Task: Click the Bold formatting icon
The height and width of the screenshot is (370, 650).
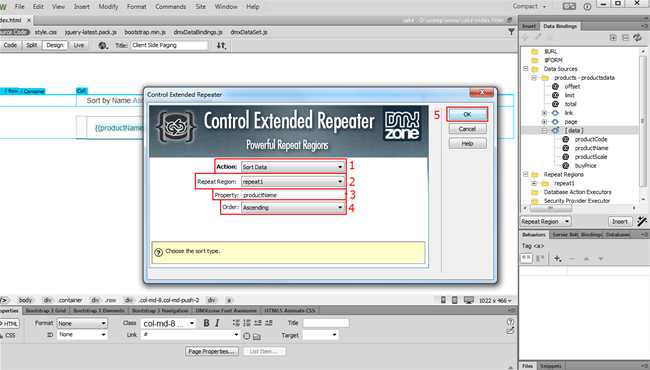Action: tap(206, 323)
